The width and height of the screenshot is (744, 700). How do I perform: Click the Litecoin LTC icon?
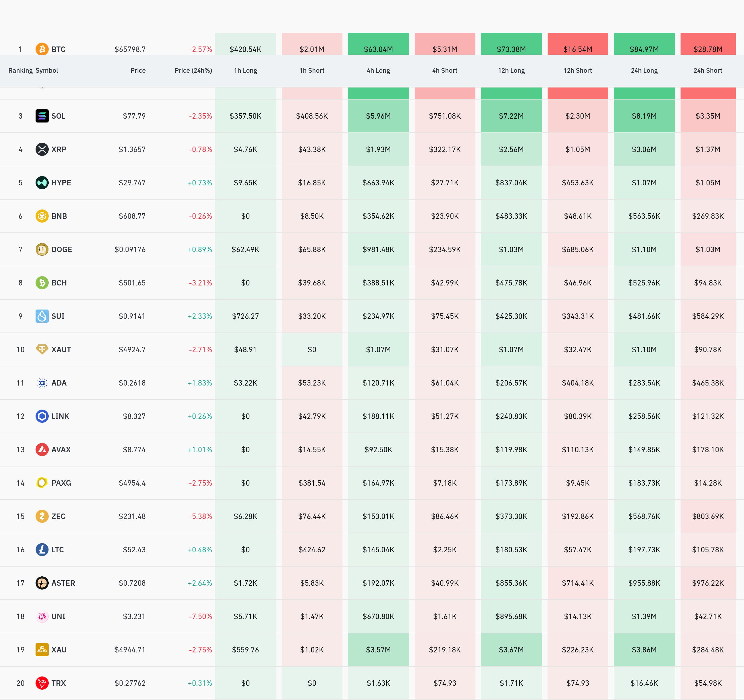tap(42, 550)
